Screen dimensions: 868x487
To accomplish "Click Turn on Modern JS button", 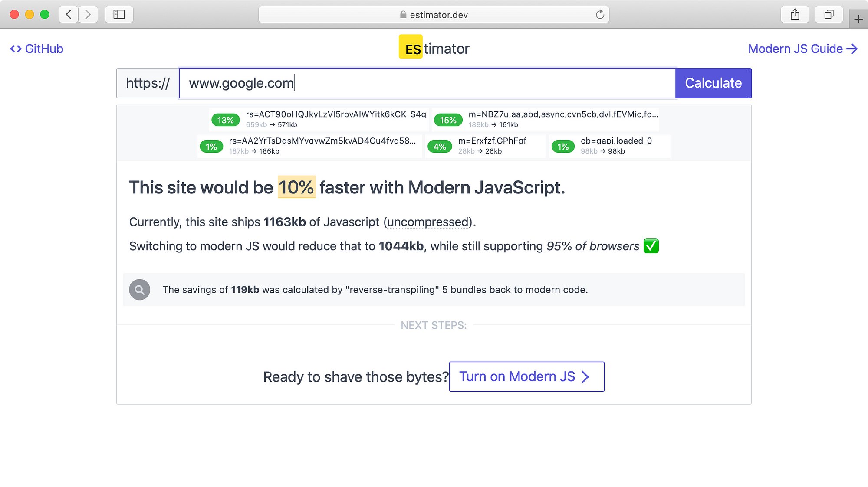I will (526, 376).
